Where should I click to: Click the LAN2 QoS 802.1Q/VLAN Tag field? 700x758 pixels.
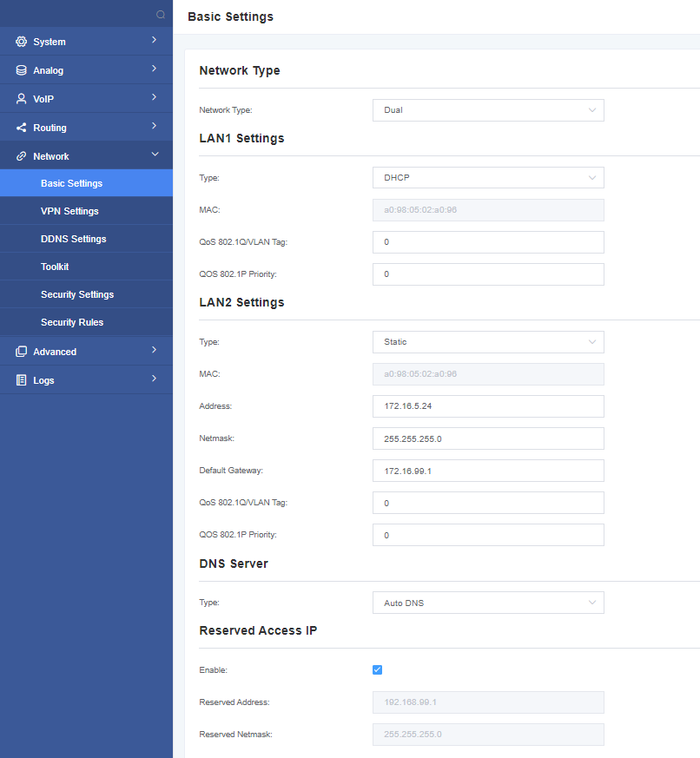[488, 503]
